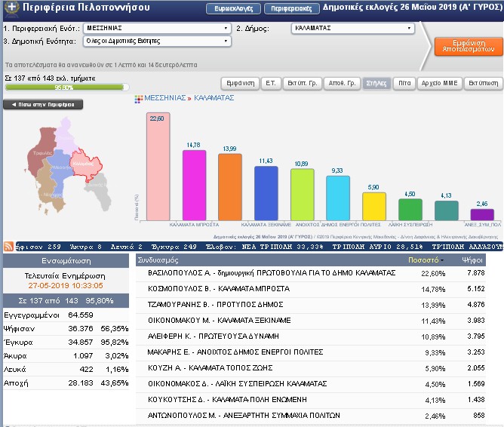Click the colored dots icon beside ΜΕΣΣΗΝΙΑΣ

(139, 100)
